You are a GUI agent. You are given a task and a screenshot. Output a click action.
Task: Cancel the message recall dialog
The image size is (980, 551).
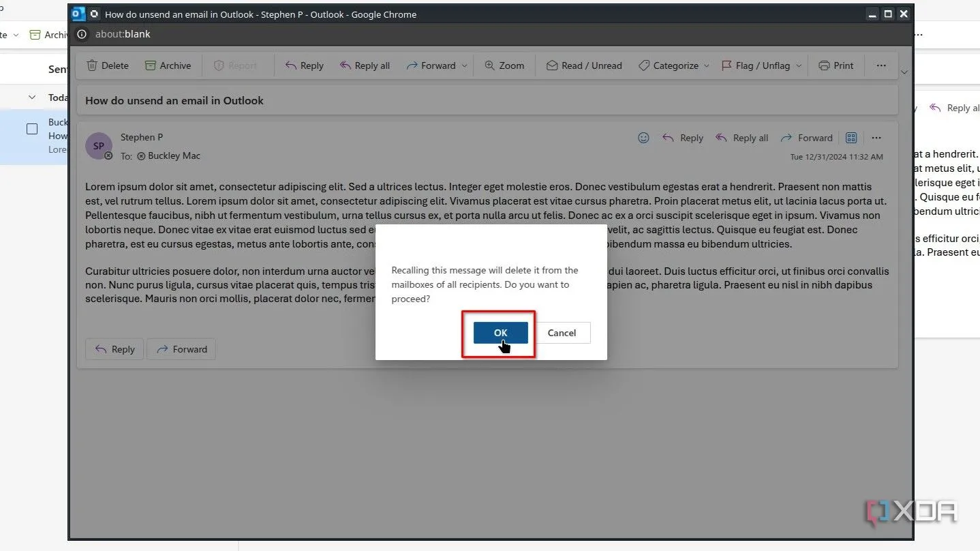pyautogui.click(x=562, y=333)
